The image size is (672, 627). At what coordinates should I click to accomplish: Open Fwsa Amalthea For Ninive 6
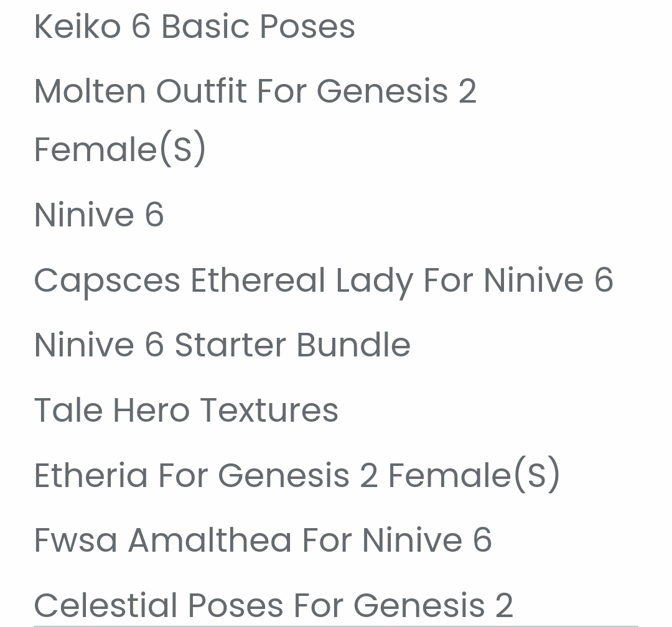click(263, 540)
